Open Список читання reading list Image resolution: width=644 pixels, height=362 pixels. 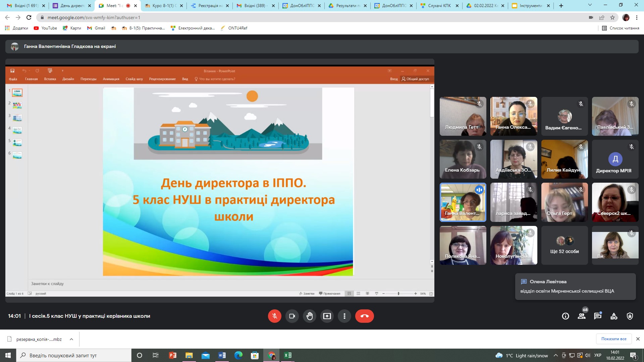click(621, 28)
